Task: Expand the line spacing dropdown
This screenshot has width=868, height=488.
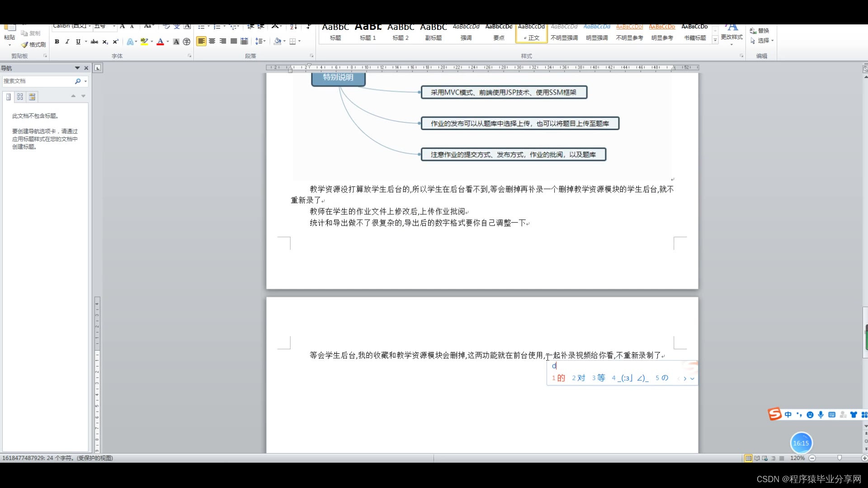Action: click(264, 42)
